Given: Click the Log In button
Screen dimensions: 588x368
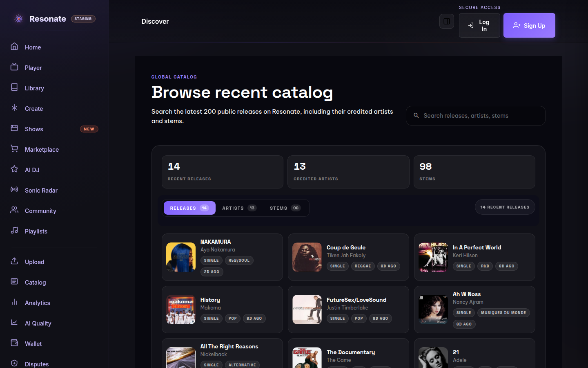Looking at the screenshot, I should tap(479, 25).
